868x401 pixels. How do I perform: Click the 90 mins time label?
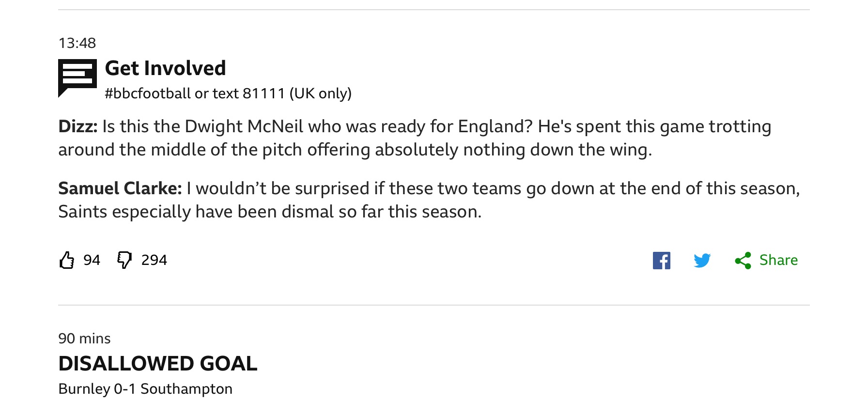(x=84, y=339)
